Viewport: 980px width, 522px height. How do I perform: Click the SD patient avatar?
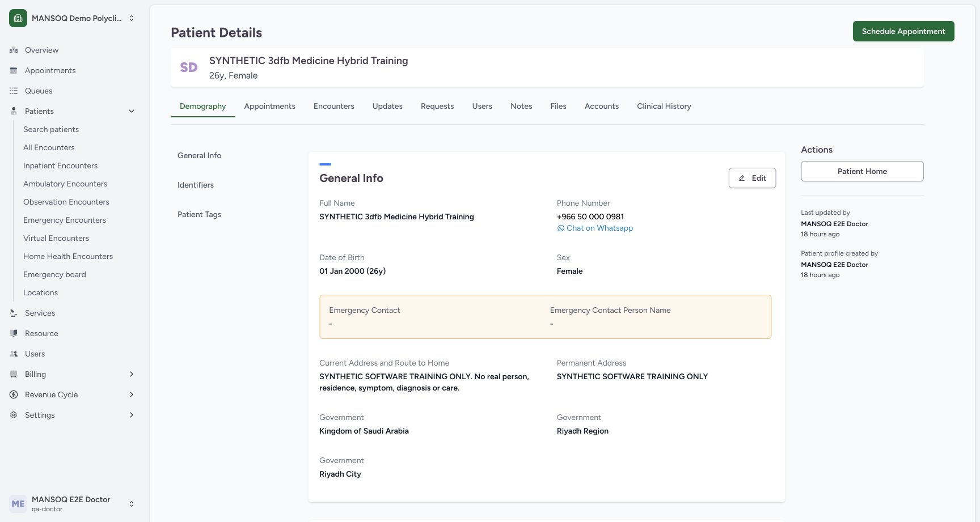[189, 67]
